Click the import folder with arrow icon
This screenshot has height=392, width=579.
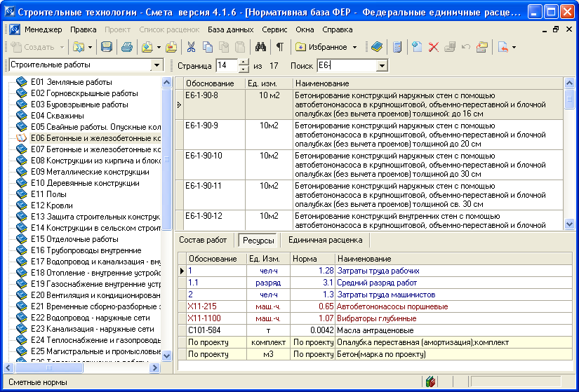147,47
